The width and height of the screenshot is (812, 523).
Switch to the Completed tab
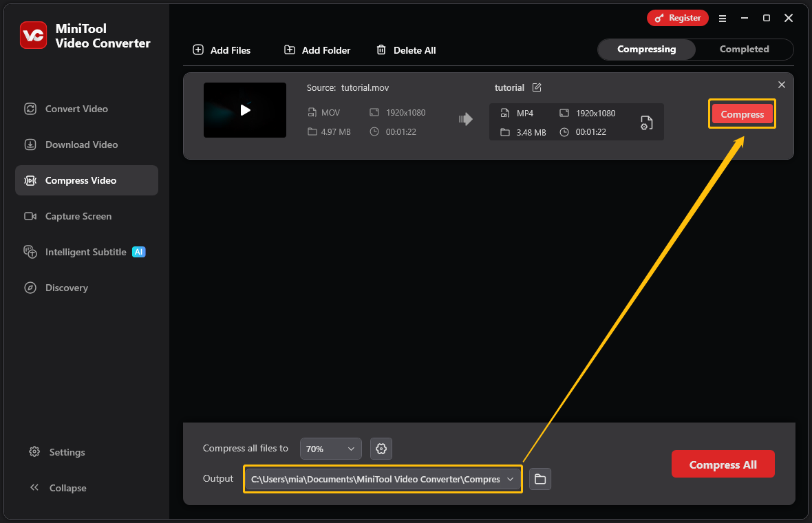coord(744,49)
